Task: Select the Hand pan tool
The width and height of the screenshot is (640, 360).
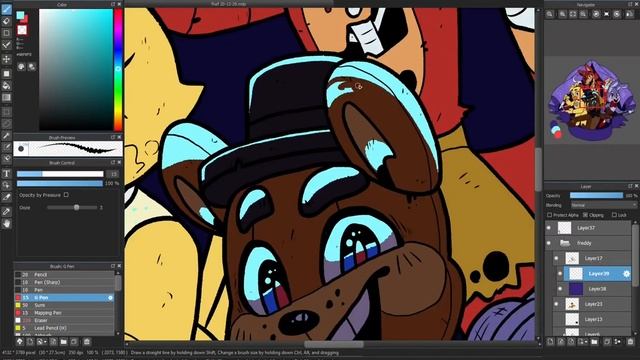Action: 7,224
